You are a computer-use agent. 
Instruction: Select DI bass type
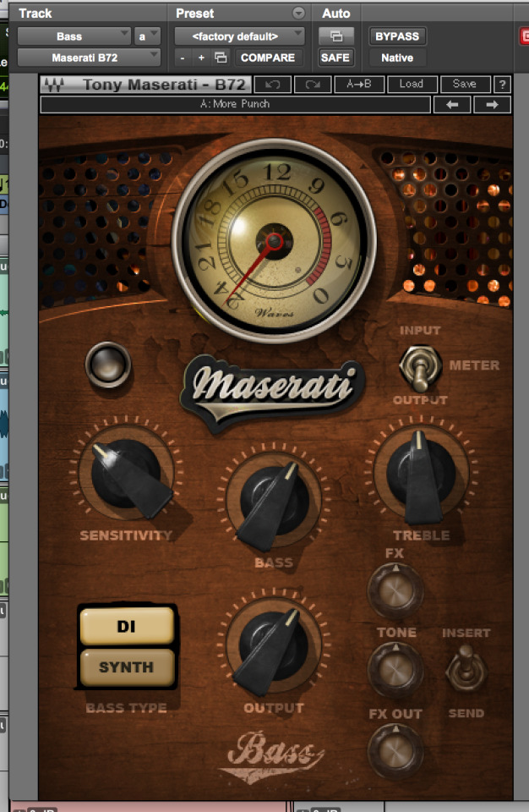[127, 626]
